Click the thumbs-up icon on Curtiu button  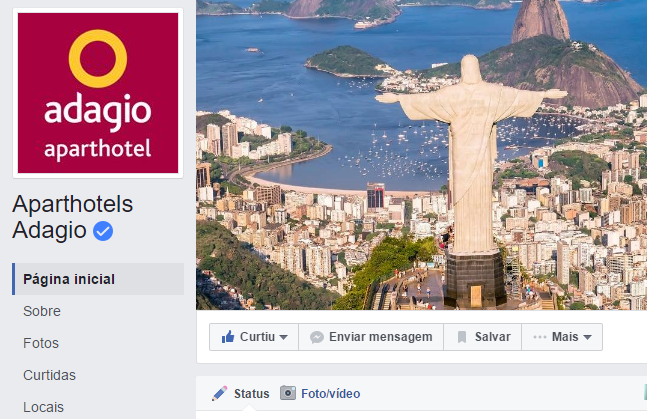pyautogui.click(x=228, y=337)
